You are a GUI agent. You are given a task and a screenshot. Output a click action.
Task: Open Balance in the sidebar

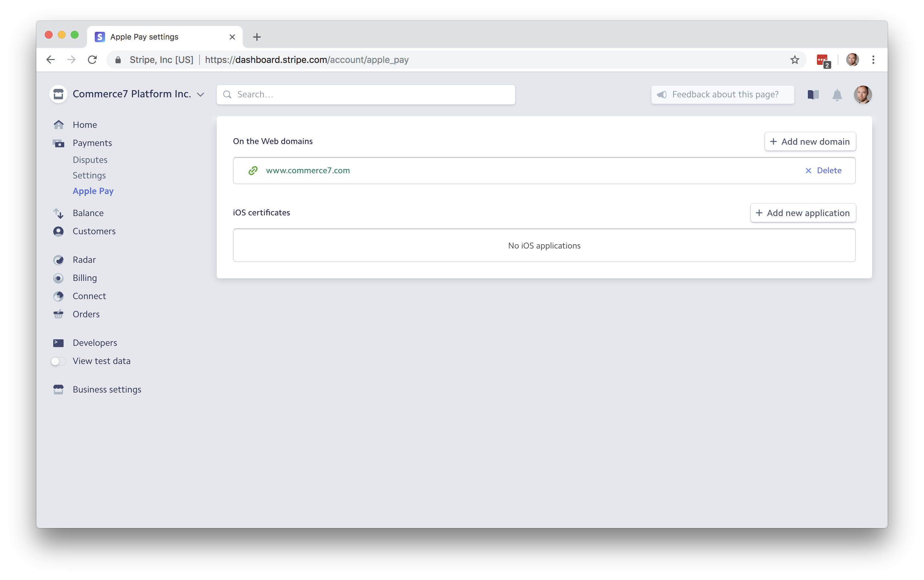(88, 213)
